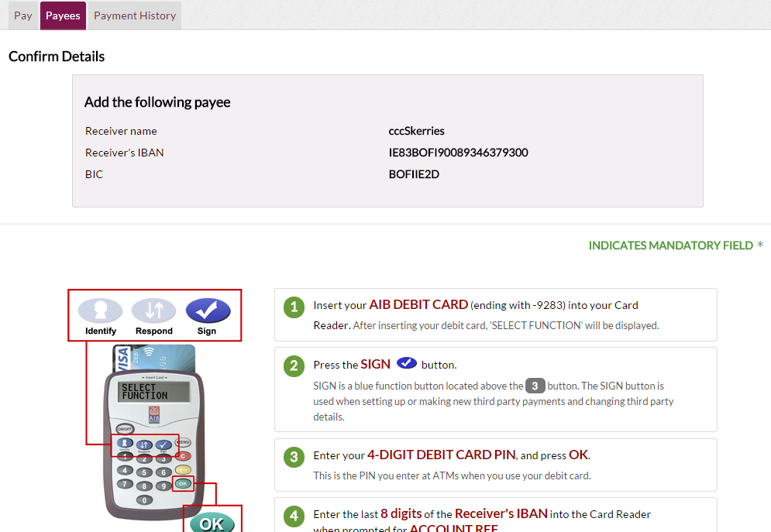
Task: Click the 8 digits text in step 4
Action: pyautogui.click(x=401, y=514)
